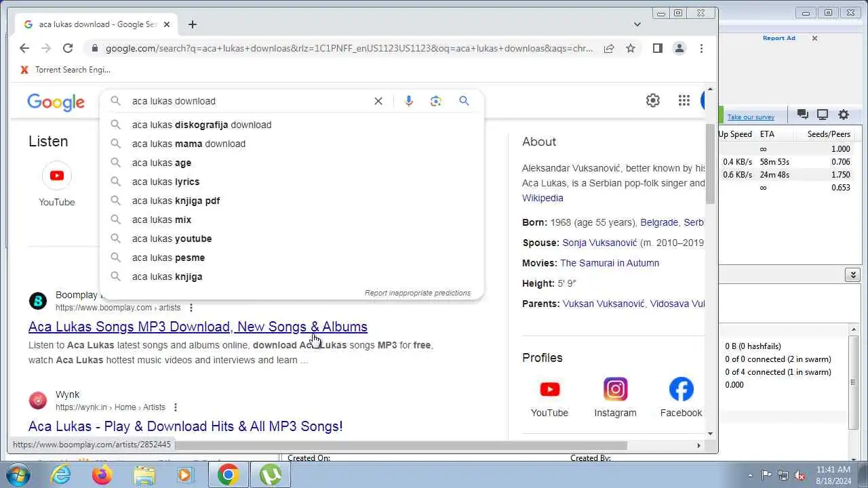Start voice search with microphone icon
This screenshot has height=488, width=868.
[x=409, y=101]
